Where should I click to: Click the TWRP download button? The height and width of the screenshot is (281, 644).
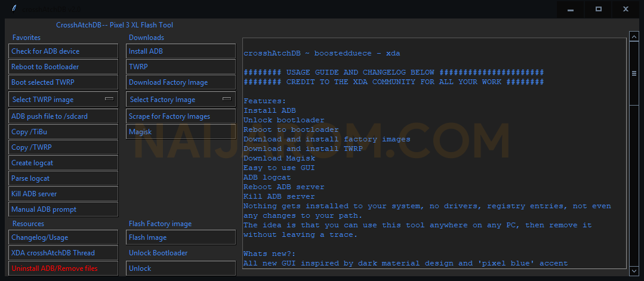tap(181, 67)
